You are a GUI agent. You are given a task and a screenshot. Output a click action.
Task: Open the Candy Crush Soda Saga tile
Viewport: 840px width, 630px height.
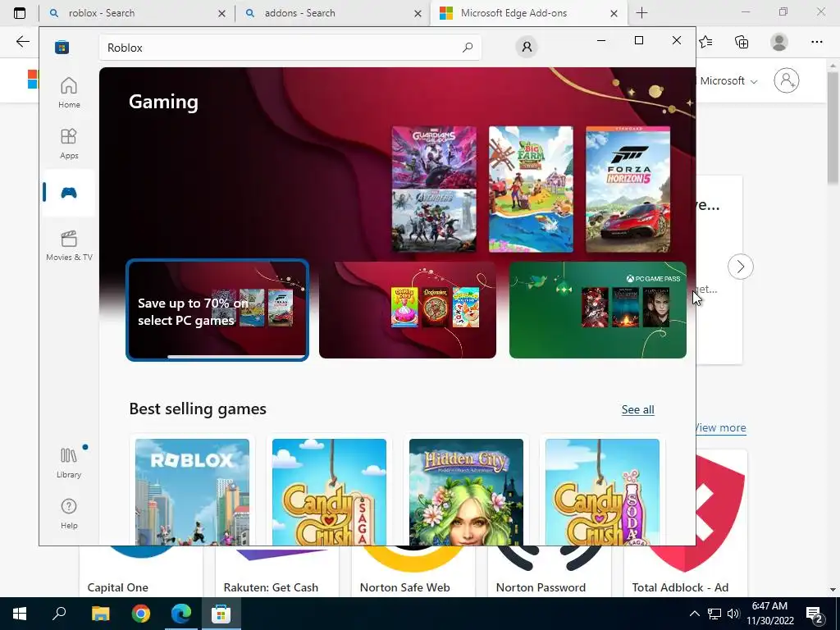[x=603, y=492]
